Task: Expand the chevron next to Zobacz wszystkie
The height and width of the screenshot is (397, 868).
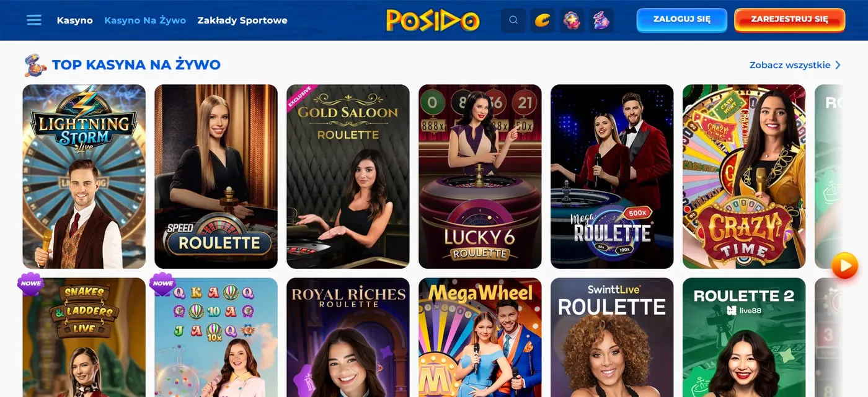Action: tap(838, 65)
